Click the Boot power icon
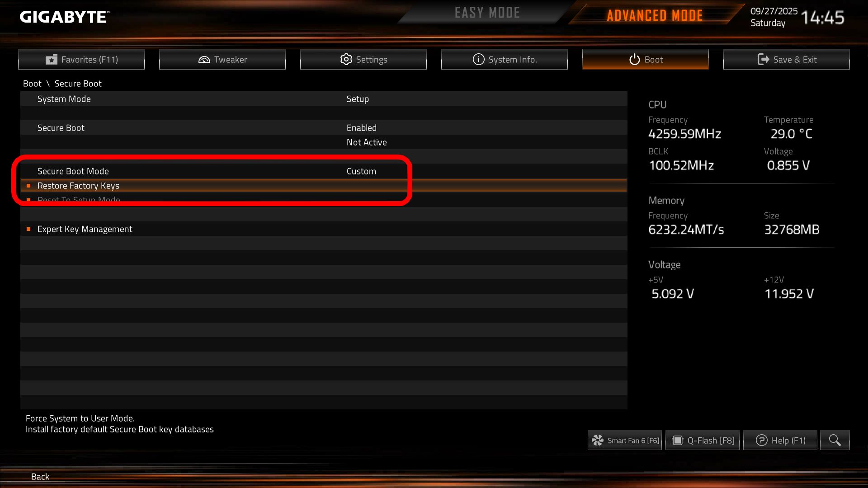Screen dimensions: 868x488 click(x=635, y=60)
